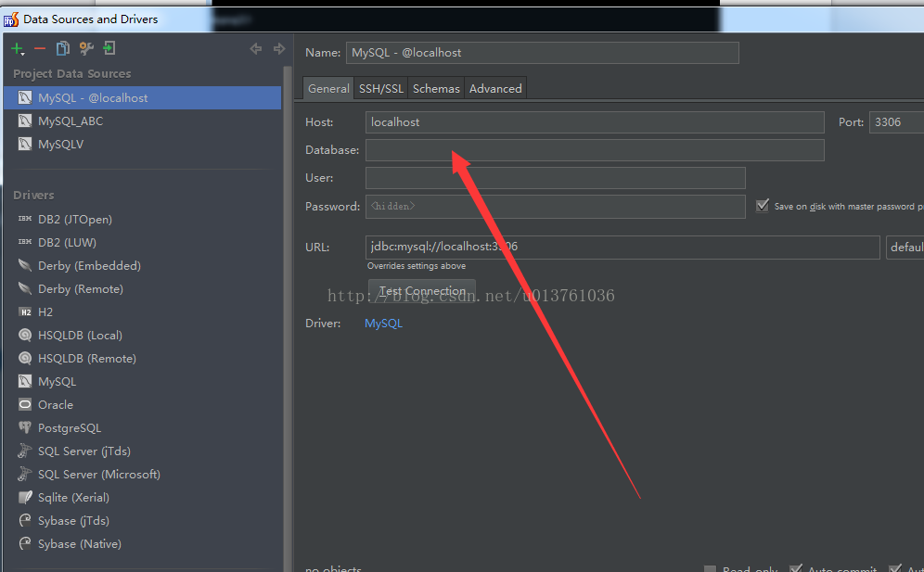The image size is (924, 572).
Task: Click the PostgreSQL elephant icon
Action: (25, 427)
